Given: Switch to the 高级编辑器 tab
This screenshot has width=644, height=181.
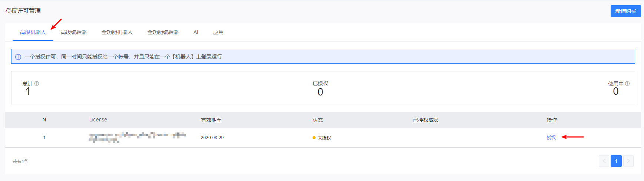Looking at the screenshot, I should click(x=74, y=32).
